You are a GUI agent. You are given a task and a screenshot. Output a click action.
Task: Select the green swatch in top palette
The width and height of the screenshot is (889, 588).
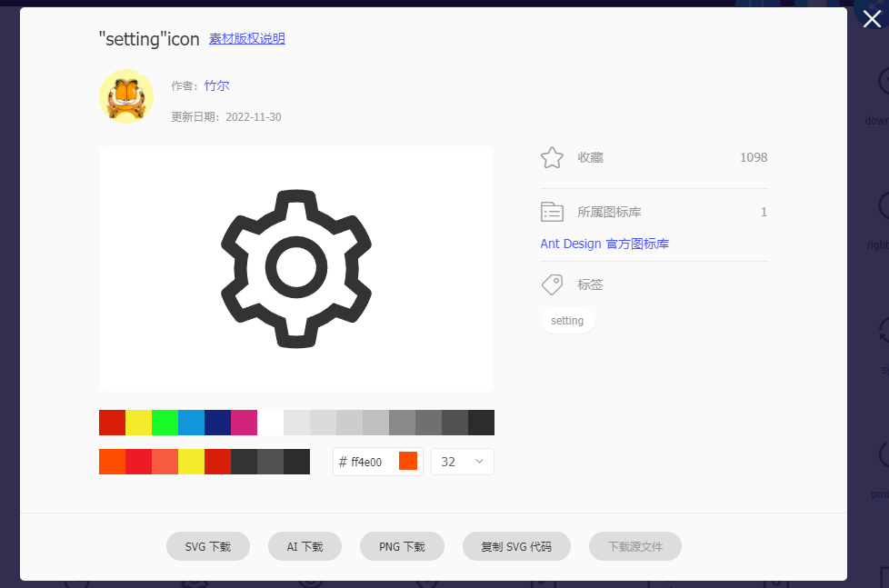coord(165,423)
